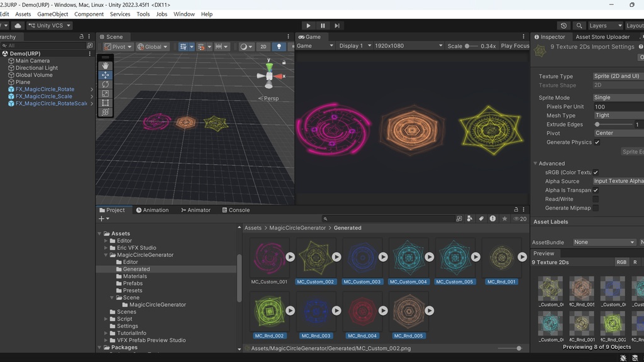Toggle Generate Physics checkbox
This screenshot has width=644, height=362.
click(597, 143)
